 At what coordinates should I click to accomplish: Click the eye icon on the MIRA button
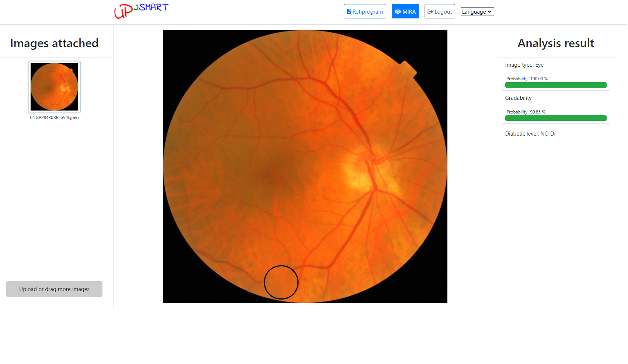398,12
